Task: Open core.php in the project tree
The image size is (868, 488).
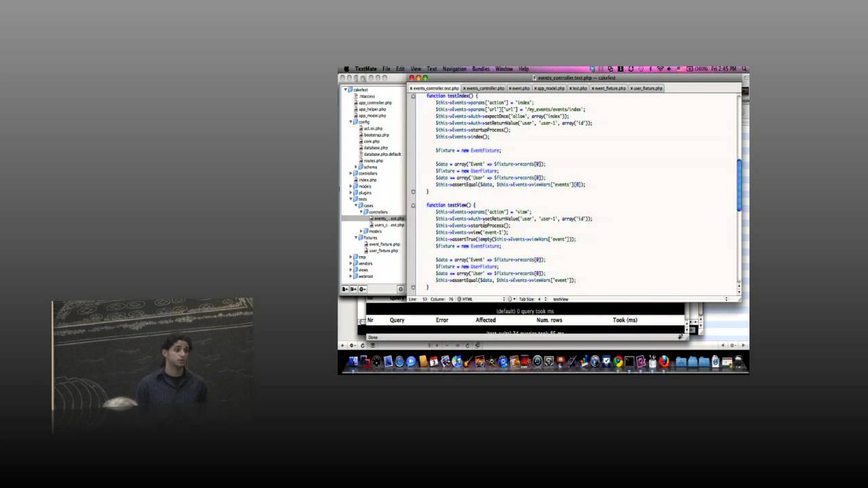Action: click(x=371, y=141)
